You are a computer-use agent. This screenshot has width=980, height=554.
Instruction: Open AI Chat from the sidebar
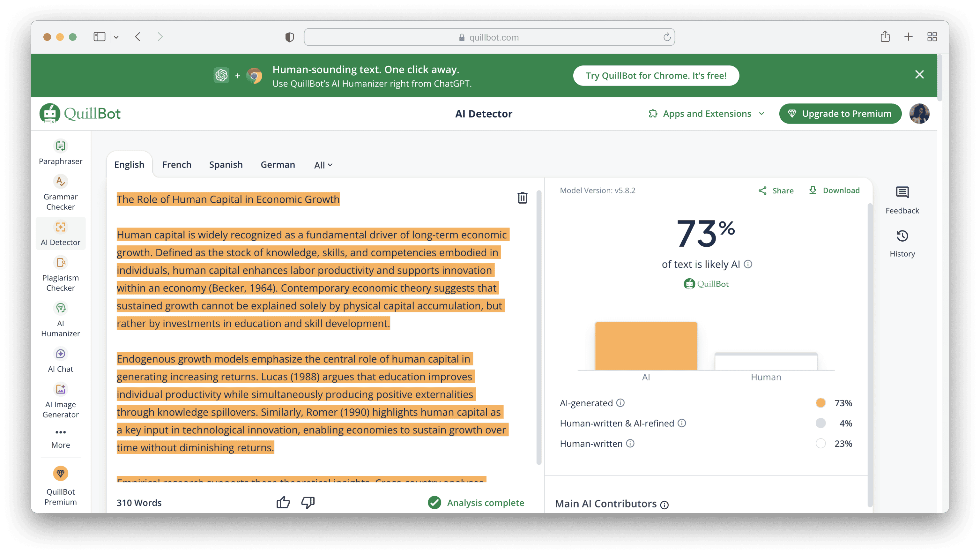61,360
